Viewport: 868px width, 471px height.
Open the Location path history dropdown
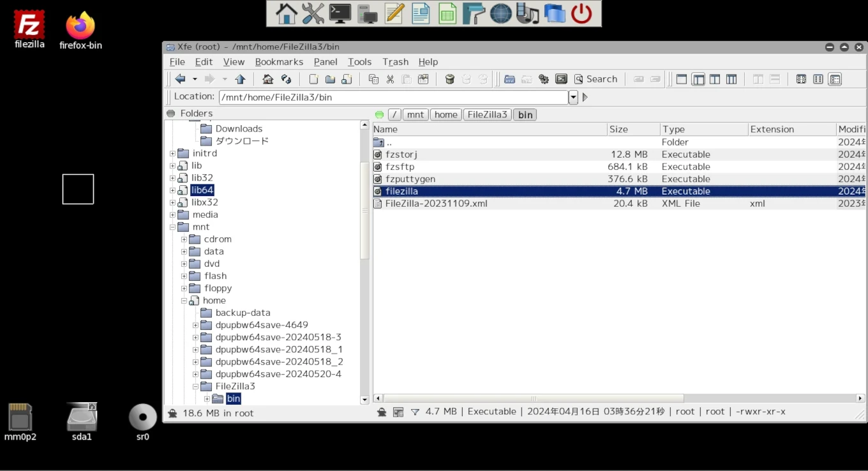(x=573, y=98)
